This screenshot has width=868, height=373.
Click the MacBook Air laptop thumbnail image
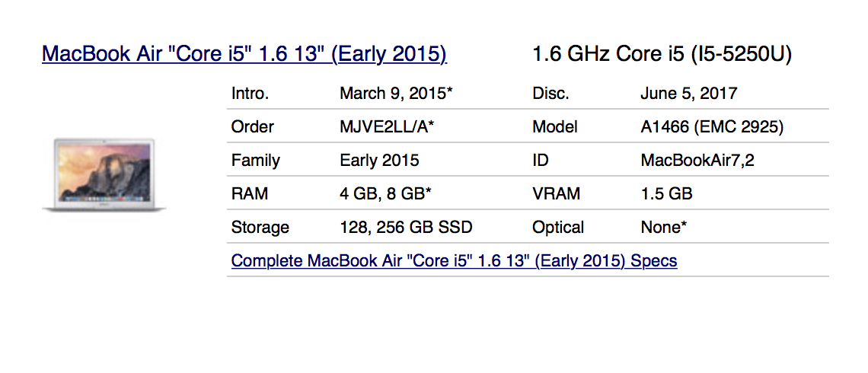click(x=104, y=175)
